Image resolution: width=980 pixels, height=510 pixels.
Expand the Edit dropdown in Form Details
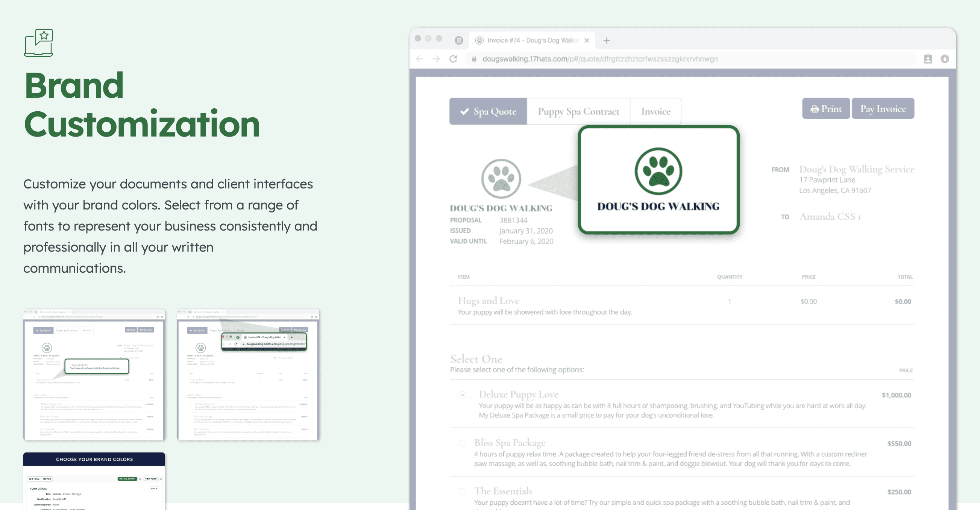[x=154, y=489]
